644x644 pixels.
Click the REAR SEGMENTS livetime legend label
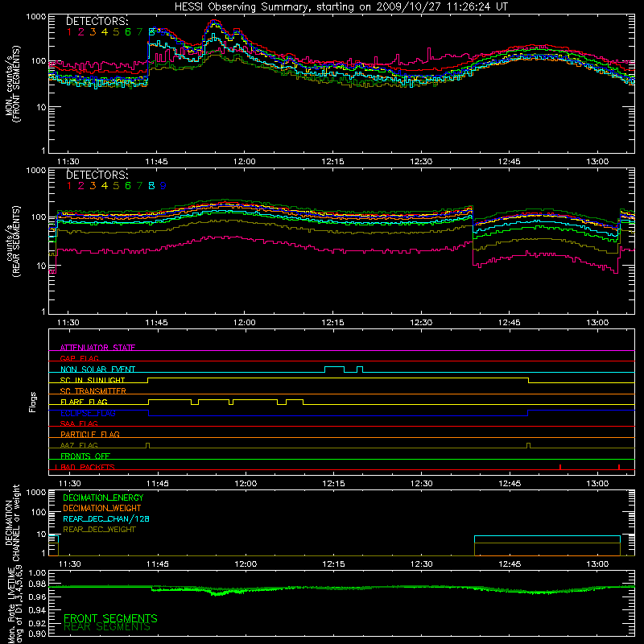pos(107,627)
